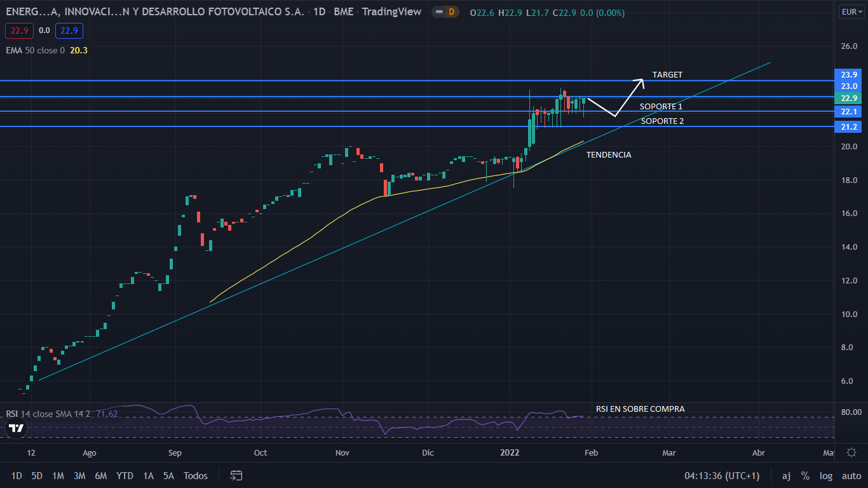Image resolution: width=868 pixels, height=488 pixels.
Task: Click the chart settings gear icon
Action: [851, 452]
